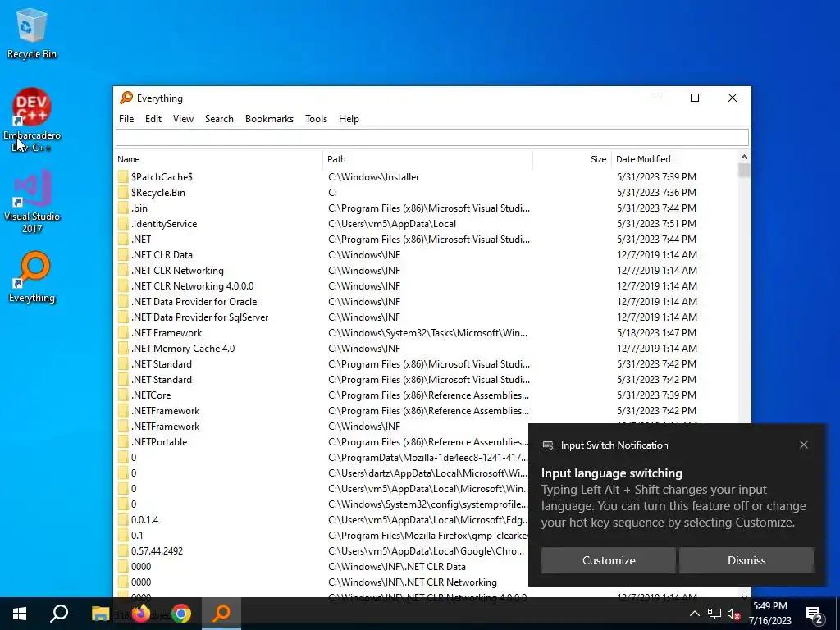This screenshot has width=840, height=630.
Task: Launch Firefox from the taskbar
Action: [x=141, y=614]
